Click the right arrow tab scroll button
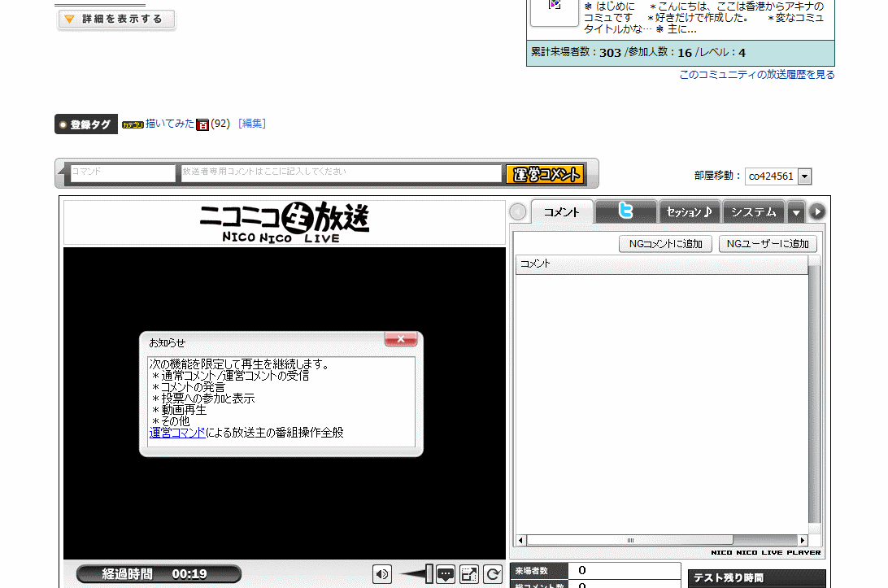Image resolution: width=888 pixels, height=588 pixels. pyautogui.click(x=816, y=212)
